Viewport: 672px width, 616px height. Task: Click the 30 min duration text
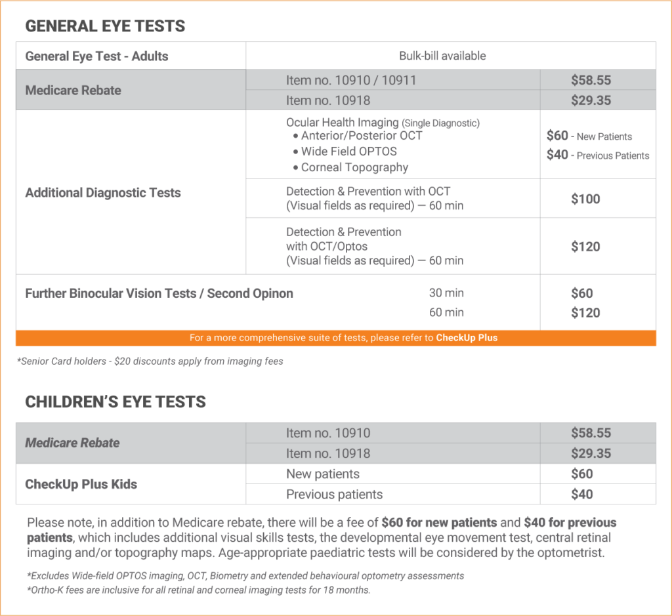446,293
